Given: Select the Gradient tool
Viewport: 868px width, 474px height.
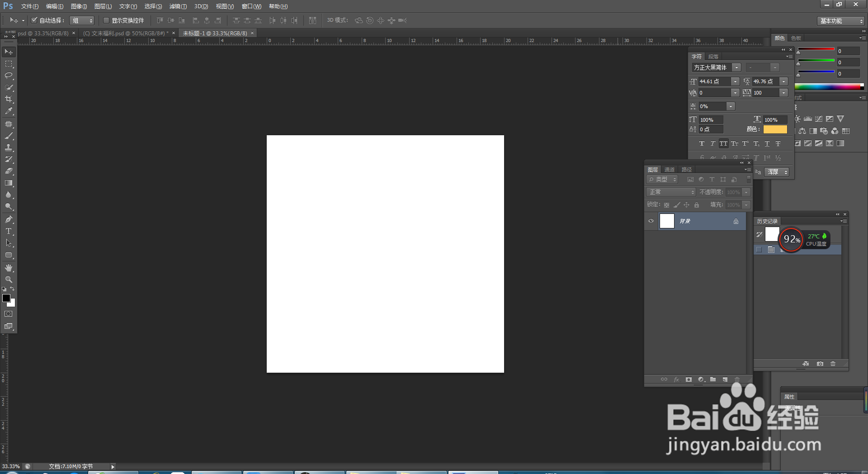Looking at the screenshot, I should coord(9,183).
